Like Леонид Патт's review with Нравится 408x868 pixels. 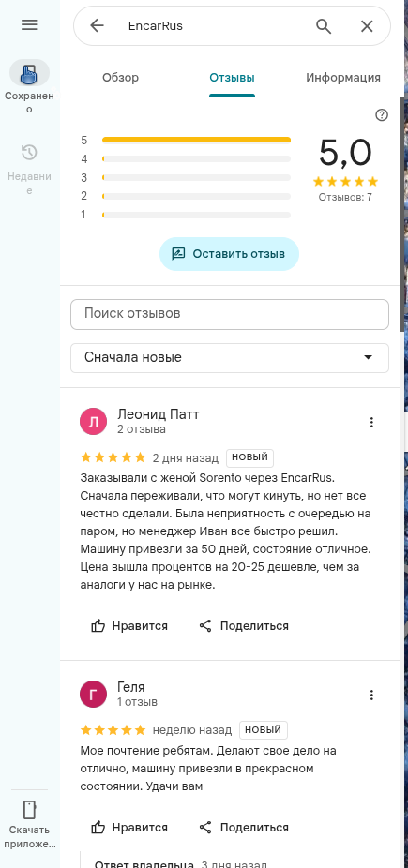(x=129, y=626)
